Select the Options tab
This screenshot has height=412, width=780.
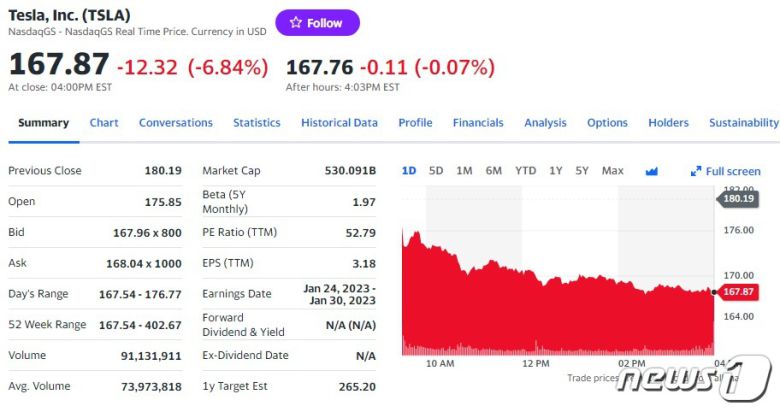607,123
